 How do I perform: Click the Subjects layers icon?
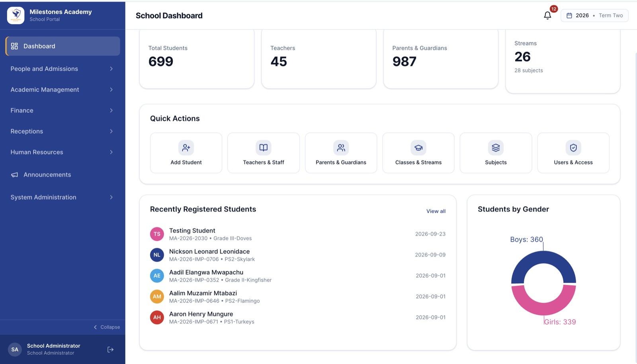click(496, 148)
